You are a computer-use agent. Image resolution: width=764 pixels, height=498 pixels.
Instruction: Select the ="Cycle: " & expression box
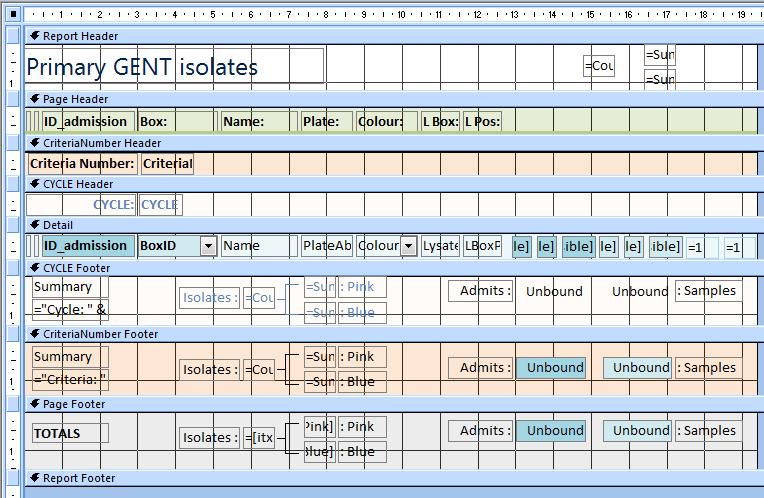pos(70,309)
